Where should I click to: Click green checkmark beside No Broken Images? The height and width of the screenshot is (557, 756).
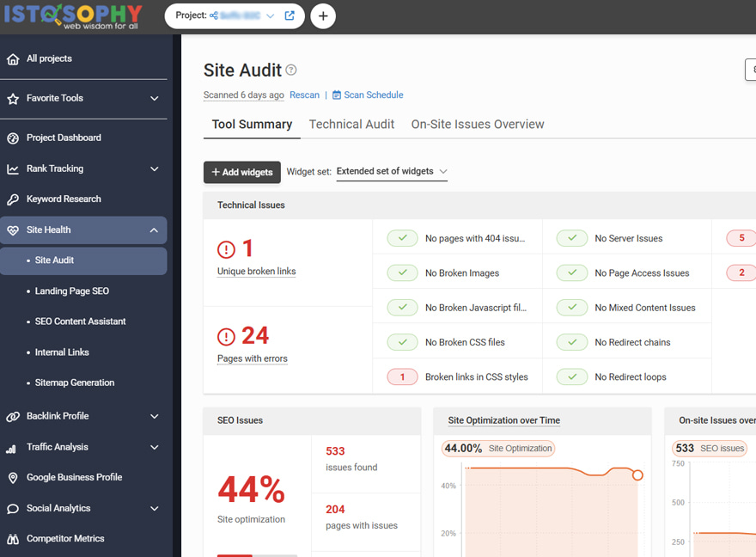tap(402, 273)
